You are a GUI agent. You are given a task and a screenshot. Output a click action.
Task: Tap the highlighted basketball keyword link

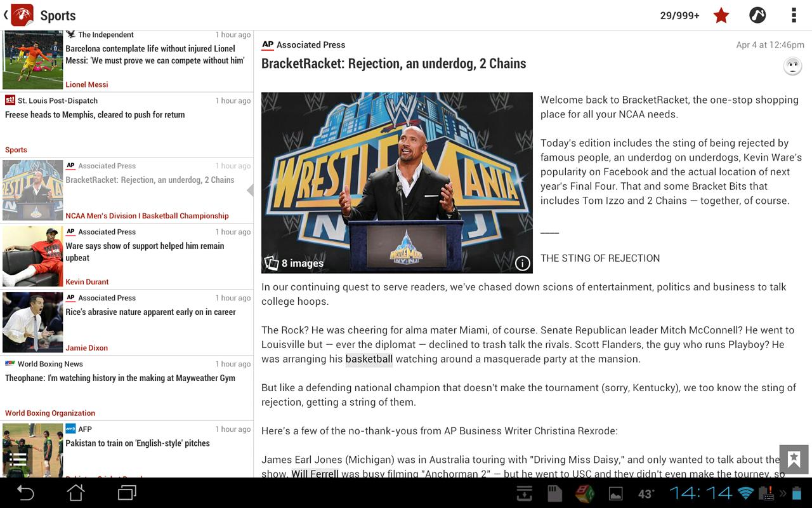click(369, 359)
